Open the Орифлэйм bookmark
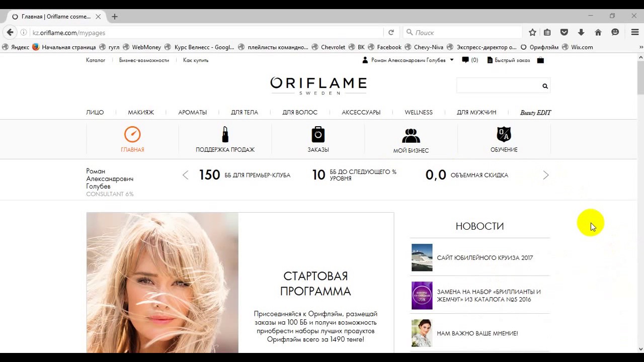The image size is (644, 362). [x=539, y=47]
